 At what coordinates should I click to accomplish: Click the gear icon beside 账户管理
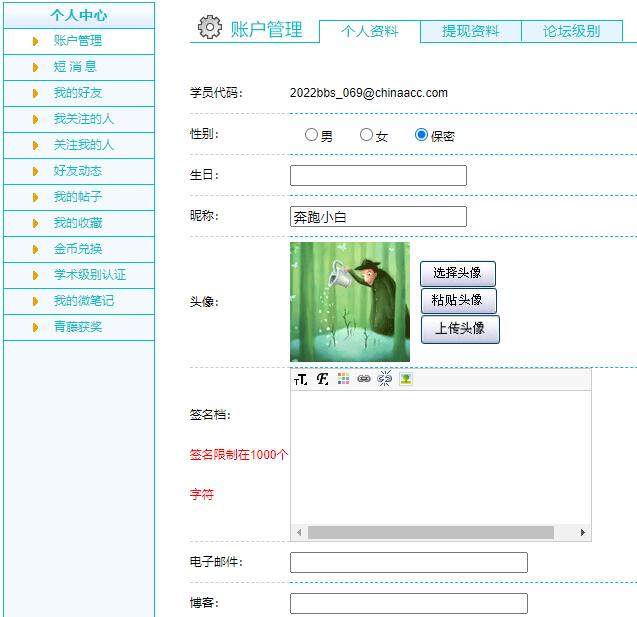[x=209, y=28]
